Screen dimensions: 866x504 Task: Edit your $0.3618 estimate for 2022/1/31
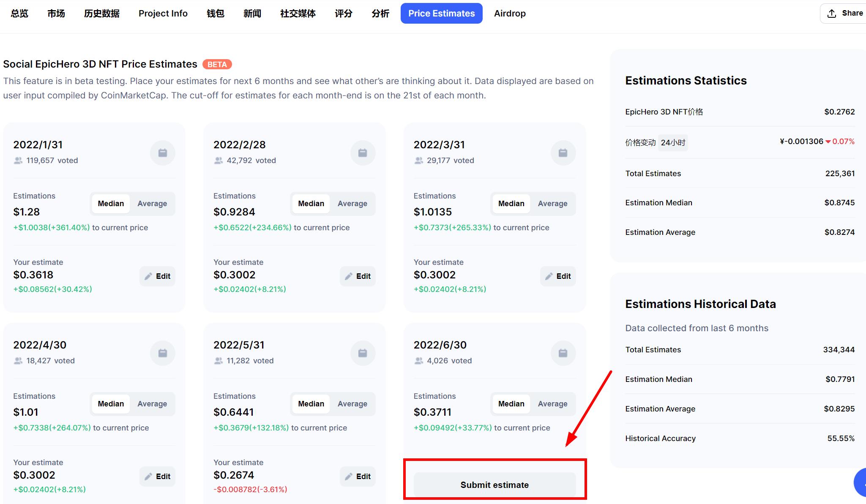click(157, 276)
